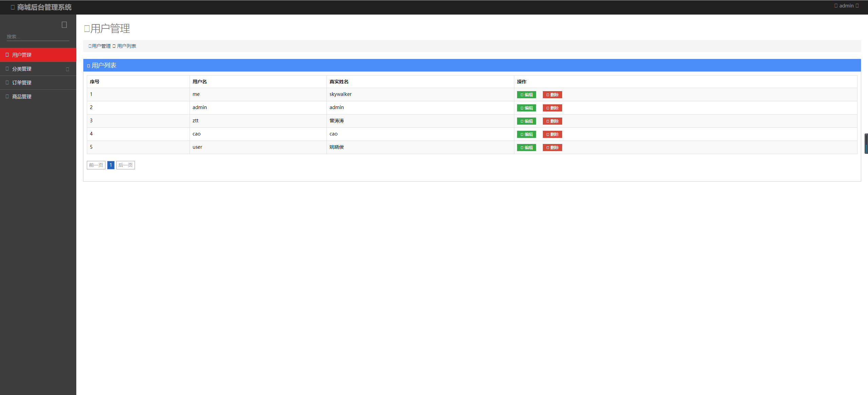
Task: Click the admin user icon in header
Action: coord(836,6)
